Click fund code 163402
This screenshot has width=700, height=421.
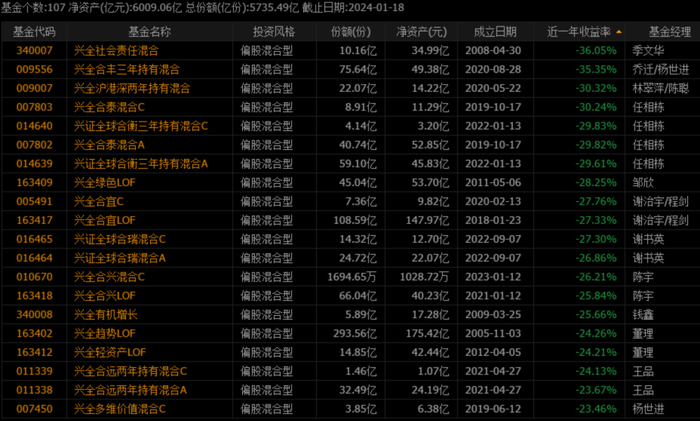tap(34, 333)
